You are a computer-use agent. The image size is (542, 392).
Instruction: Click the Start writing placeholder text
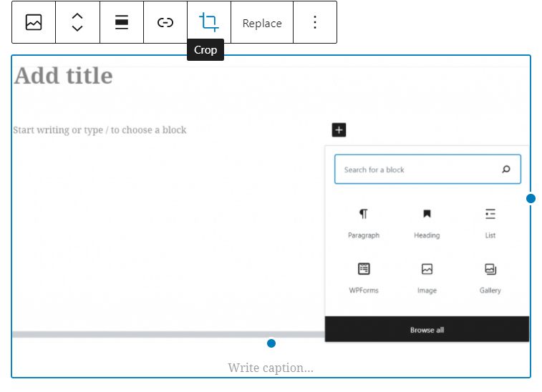point(100,130)
